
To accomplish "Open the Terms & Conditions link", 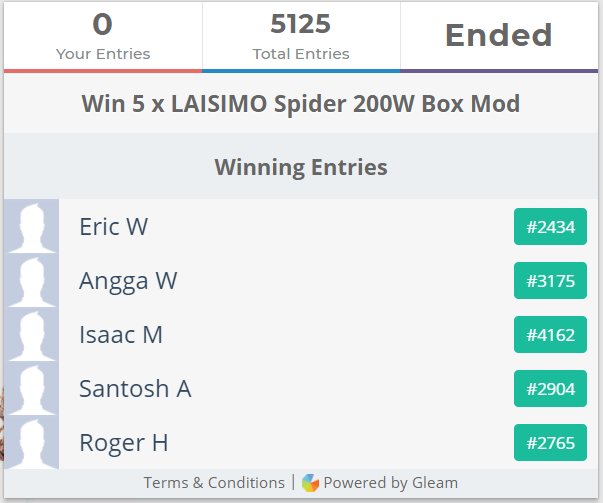I will click(214, 483).
